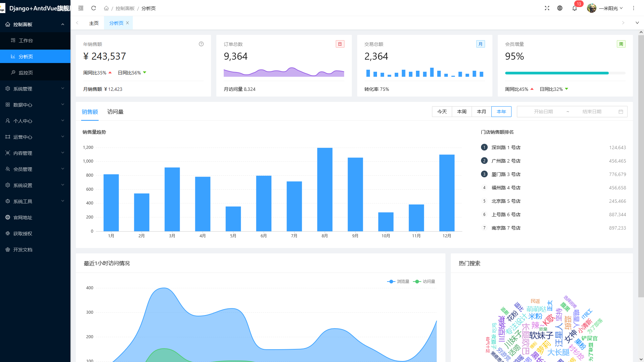Collapse the sidebar with the menu-fold icon

[x=81, y=8]
